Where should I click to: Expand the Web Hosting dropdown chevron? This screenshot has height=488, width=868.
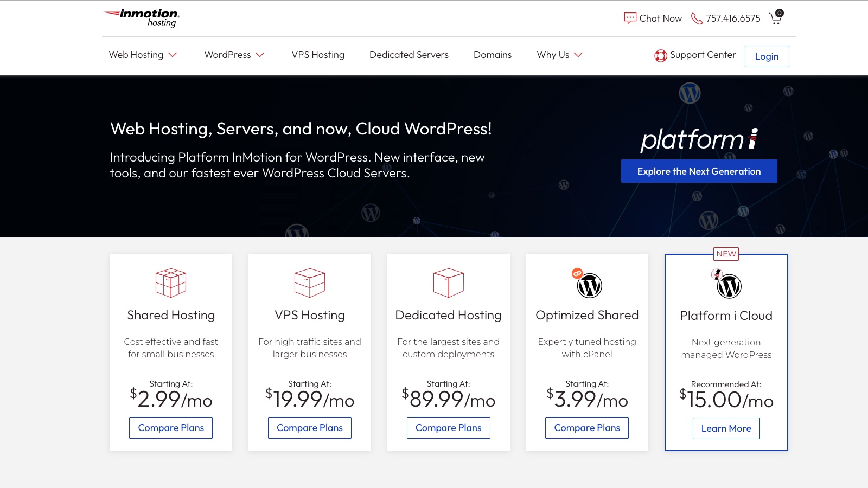click(x=173, y=55)
